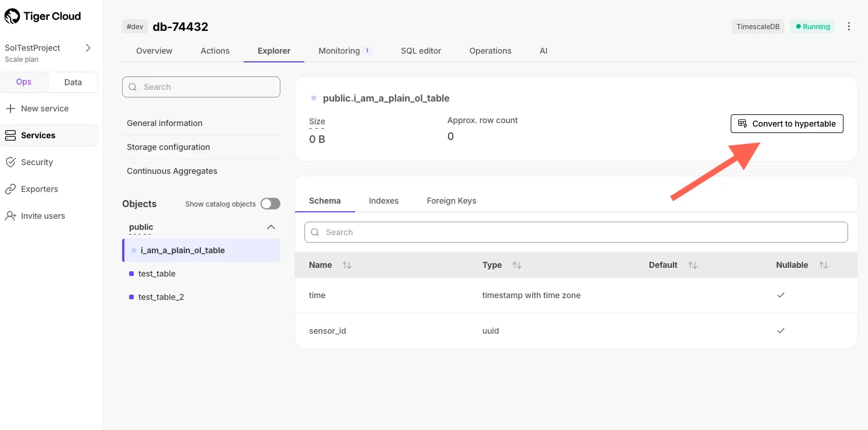Image resolution: width=868 pixels, height=430 pixels.
Task: Click the Size label
Action: [x=317, y=121]
